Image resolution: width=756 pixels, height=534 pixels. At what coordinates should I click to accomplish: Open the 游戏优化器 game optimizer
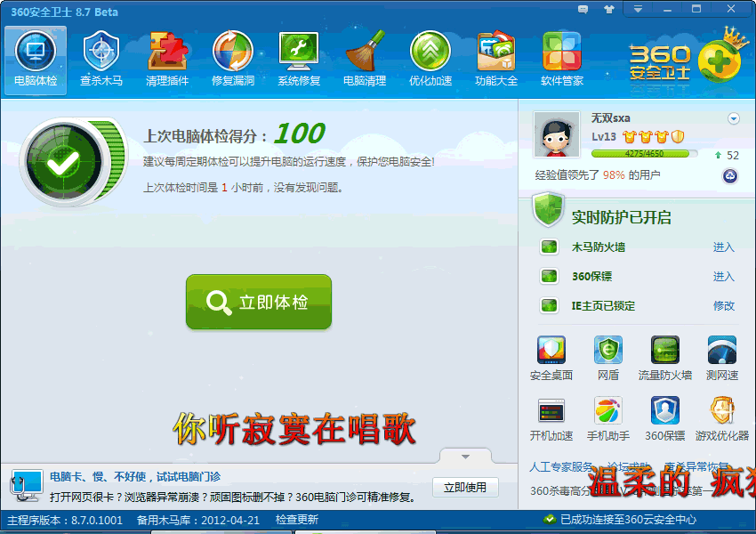coord(722,419)
